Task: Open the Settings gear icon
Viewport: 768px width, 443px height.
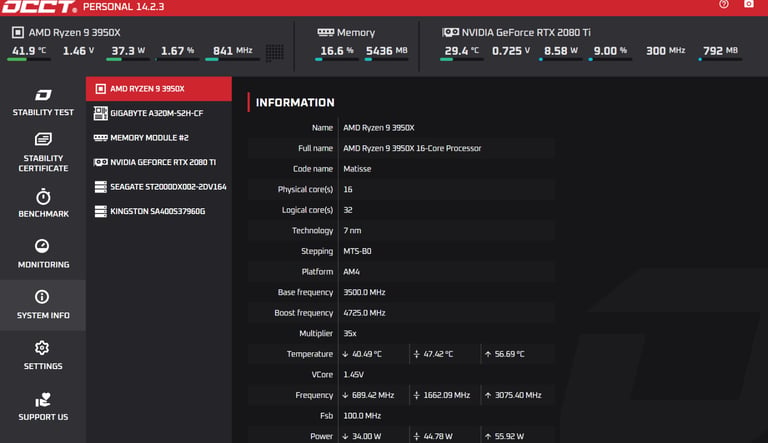Action: [x=42, y=347]
